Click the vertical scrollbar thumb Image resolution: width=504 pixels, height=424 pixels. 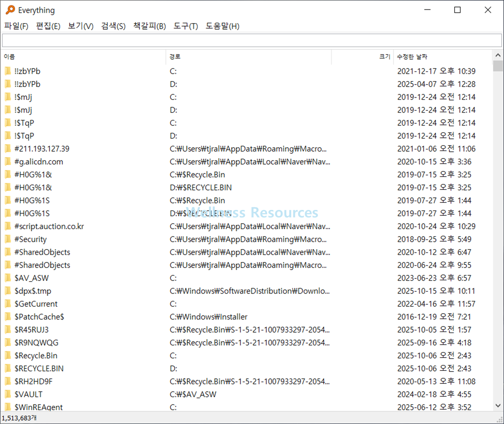pos(498,66)
